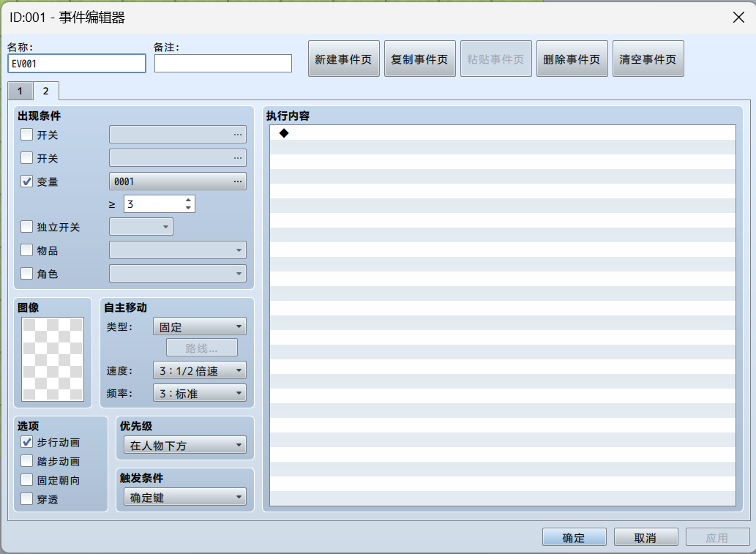Click the 图像 event graphic preview box
The width and height of the screenshot is (756, 554).
53,359
